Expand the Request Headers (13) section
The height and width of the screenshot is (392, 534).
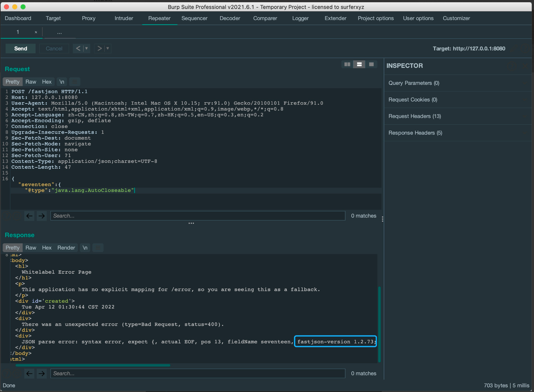tap(414, 116)
